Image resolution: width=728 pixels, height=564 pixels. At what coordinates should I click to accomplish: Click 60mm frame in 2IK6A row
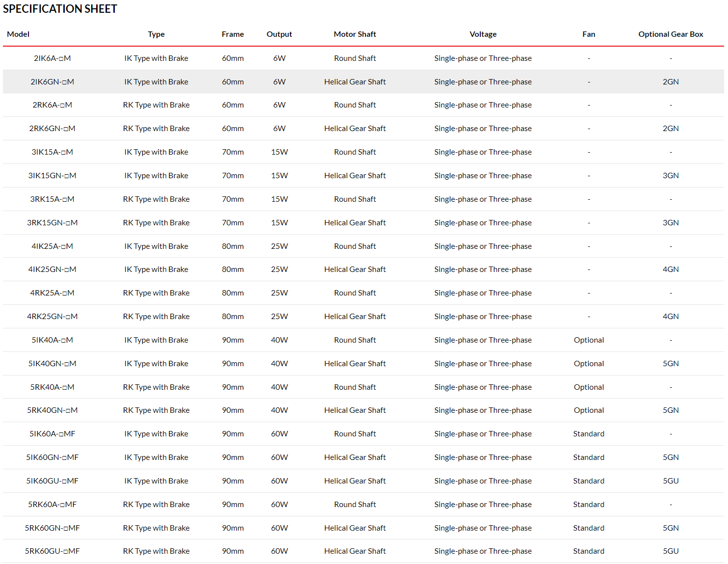233,58
